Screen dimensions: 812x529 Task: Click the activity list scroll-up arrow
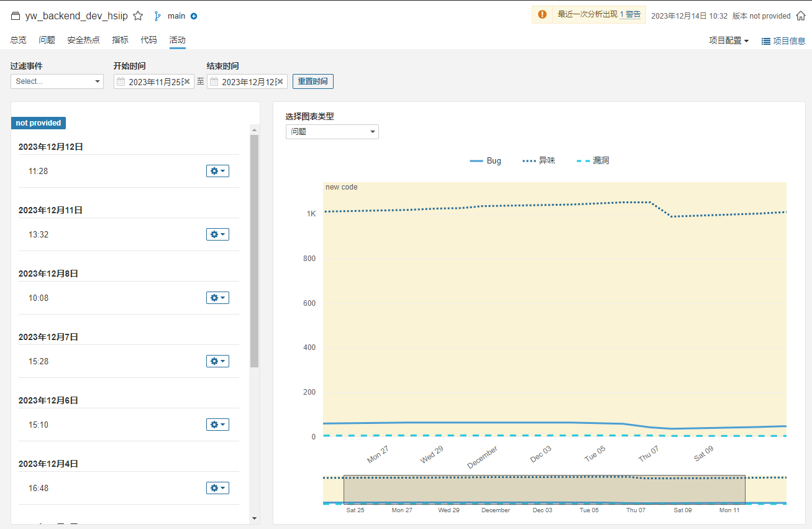[x=254, y=129]
